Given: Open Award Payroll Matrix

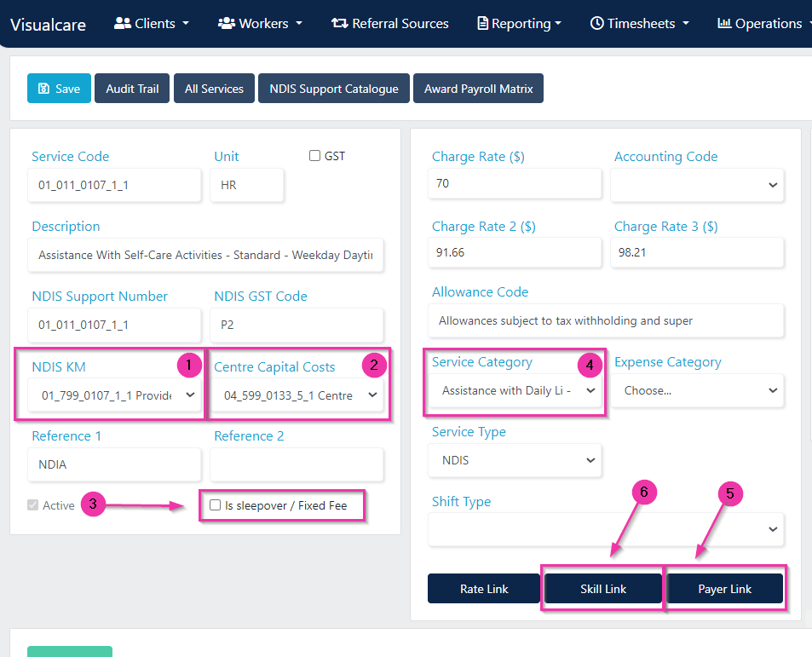Looking at the screenshot, I should pyautogui.click(x=479, y=89).
